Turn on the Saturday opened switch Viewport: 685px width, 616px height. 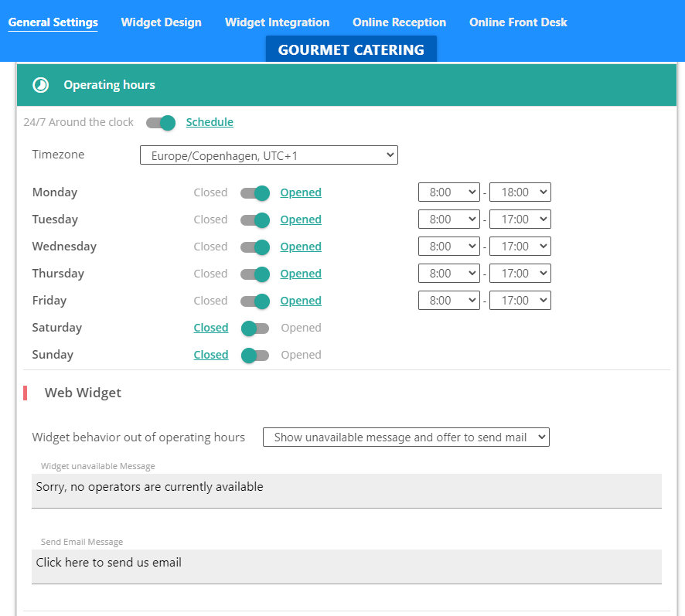(254, 328)
